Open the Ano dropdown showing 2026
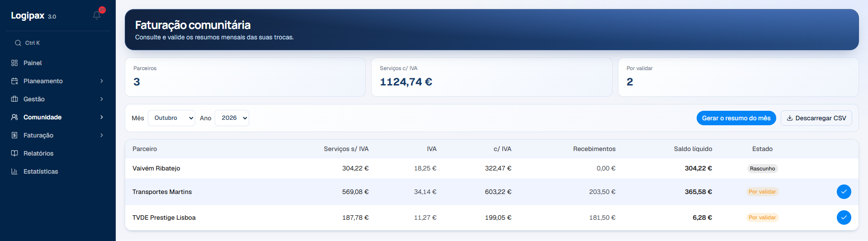Viewport: 868px width, 241px height. 232,118
